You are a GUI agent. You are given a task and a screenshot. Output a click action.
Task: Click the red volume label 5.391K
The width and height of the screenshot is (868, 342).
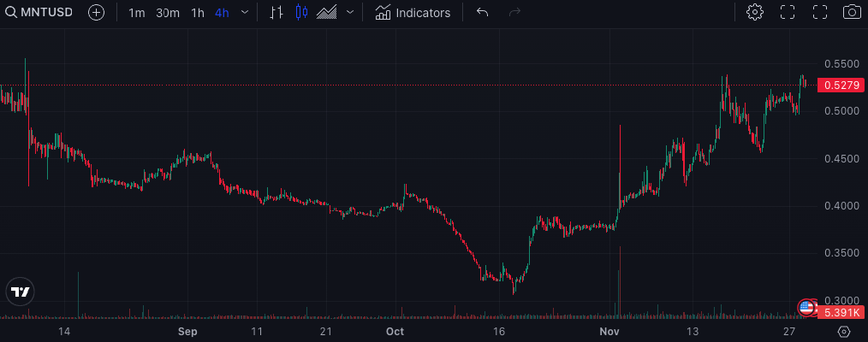841,313
